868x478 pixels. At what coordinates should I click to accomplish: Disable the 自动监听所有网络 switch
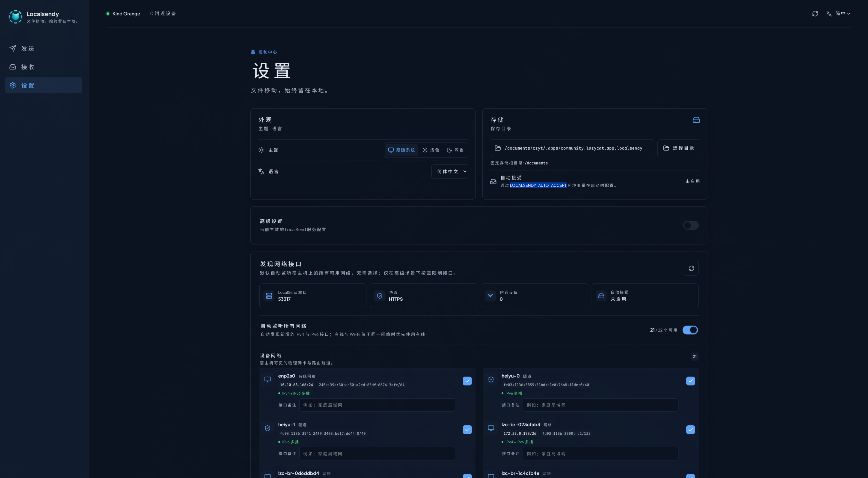(x=690, y=330)
